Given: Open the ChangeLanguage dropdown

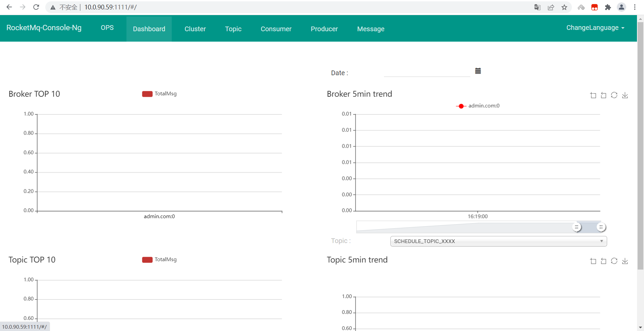Looking at the screenshot, I should tap(595, 28).
